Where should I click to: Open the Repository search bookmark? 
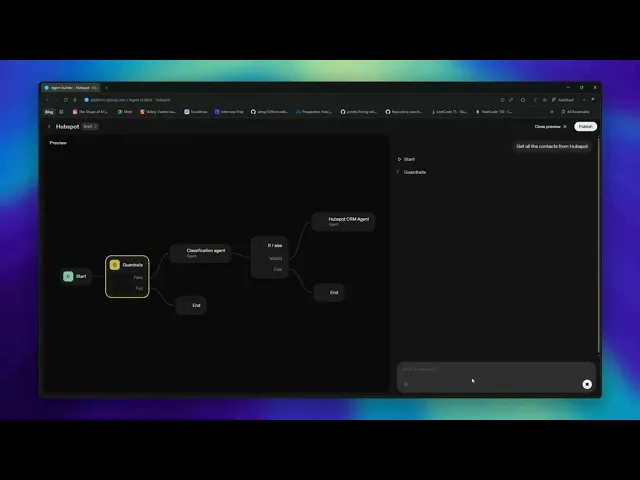pos(404,112)
